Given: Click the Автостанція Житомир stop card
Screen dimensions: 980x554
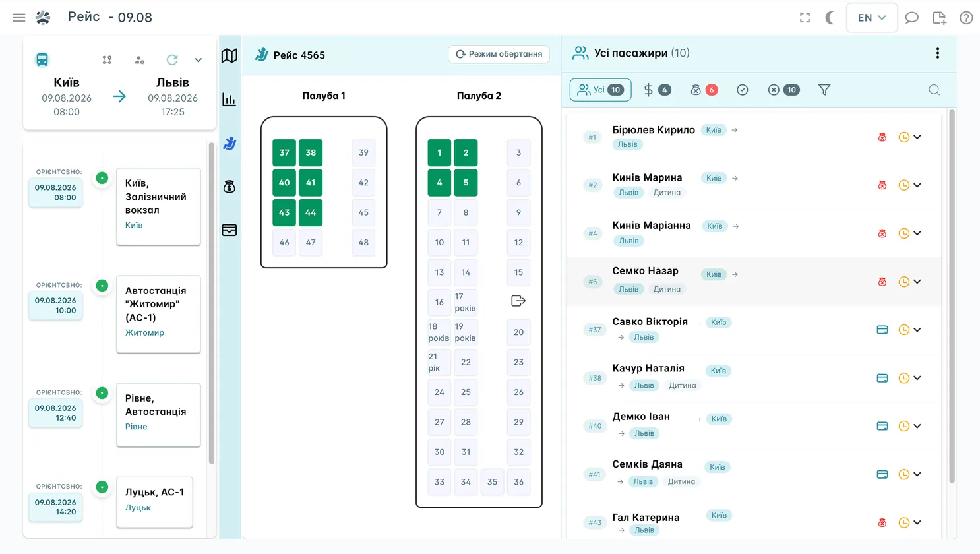Looking at the screenshot, I should click(158, 314).
